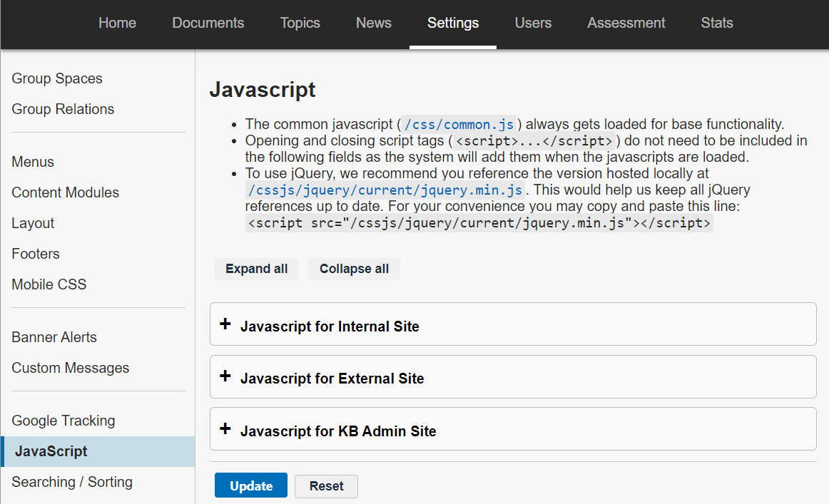Click the plus icon beside Javascript for External Site

[225, 376]
